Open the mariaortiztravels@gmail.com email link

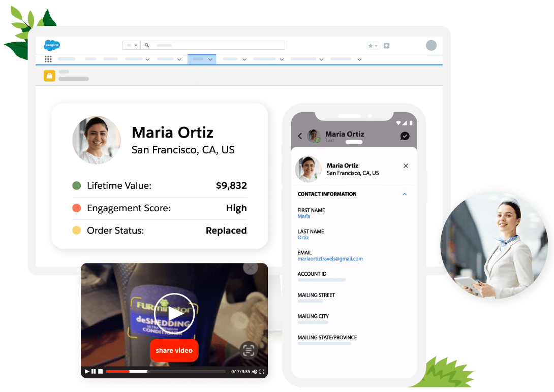tap(330, 259)
